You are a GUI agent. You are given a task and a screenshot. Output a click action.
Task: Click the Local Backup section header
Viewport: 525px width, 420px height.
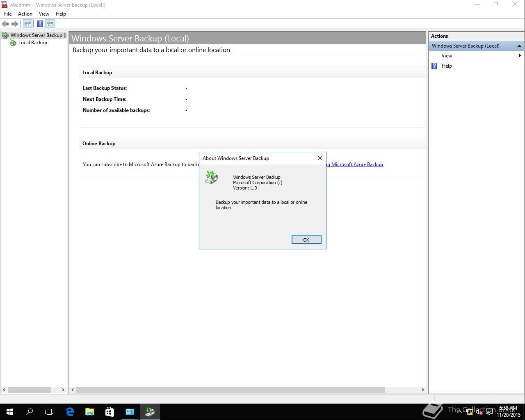tap(97, 73)
